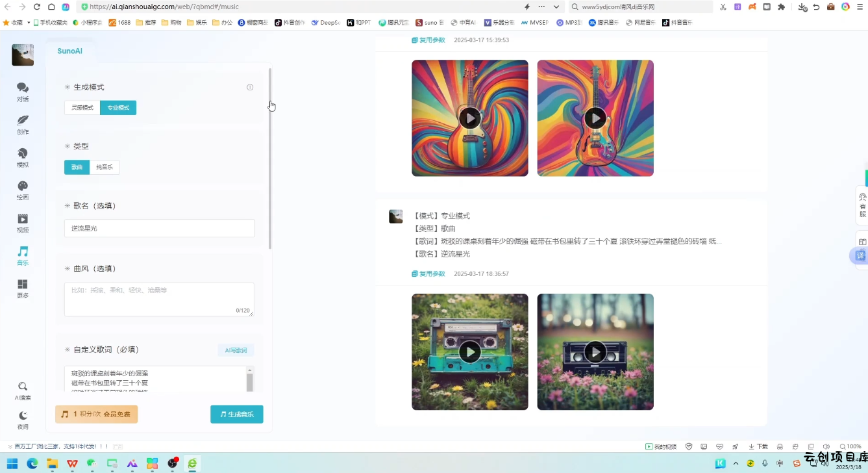Open the bookmarks 收藏 dropdown arrow
The width and height of the screenshot is (868, 473).
tap(29, 22)
